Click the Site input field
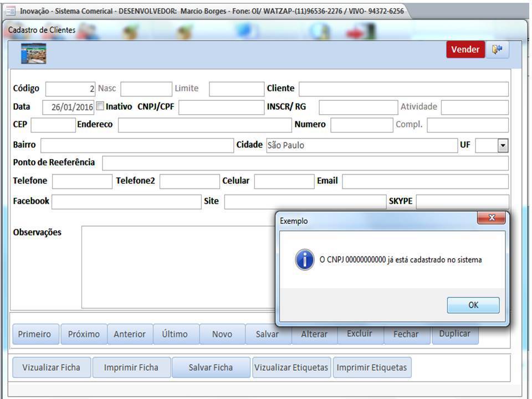This screenshot has height=399, width=532. click(x=305, y=202)
